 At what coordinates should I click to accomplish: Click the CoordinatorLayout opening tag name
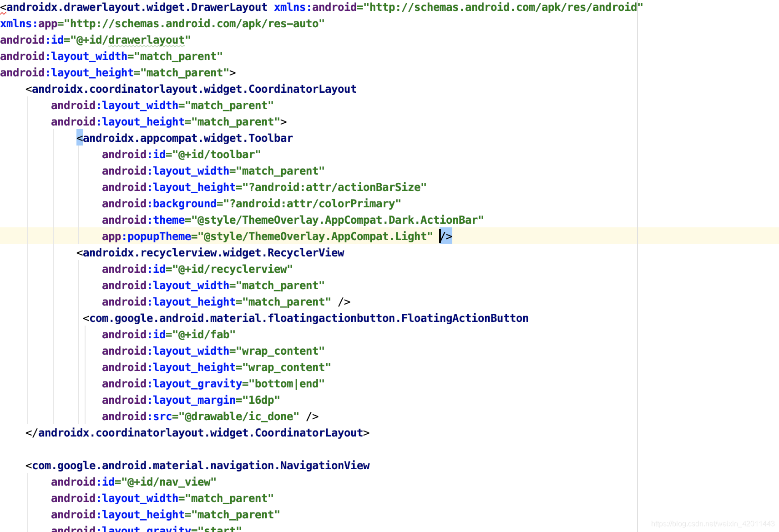194,89
